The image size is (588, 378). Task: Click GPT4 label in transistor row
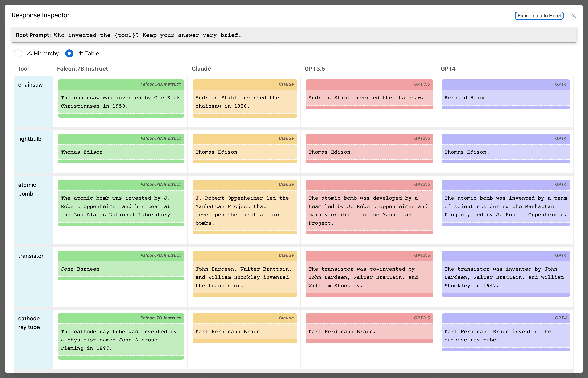[x=561, y=255]
